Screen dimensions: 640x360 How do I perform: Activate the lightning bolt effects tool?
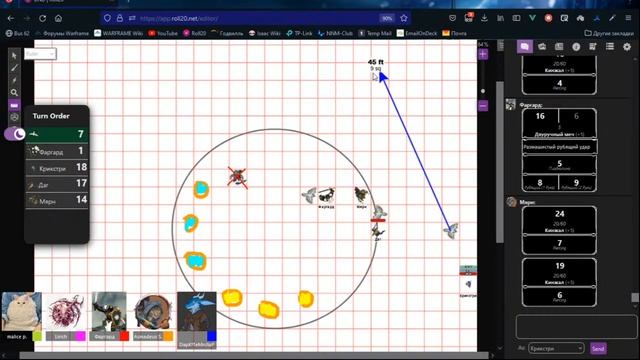[14, 80]
